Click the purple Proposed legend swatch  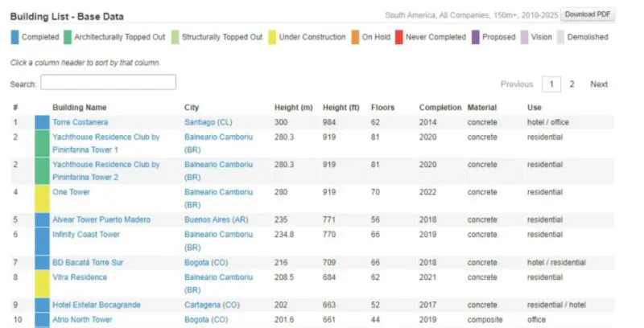coord(475,37)
